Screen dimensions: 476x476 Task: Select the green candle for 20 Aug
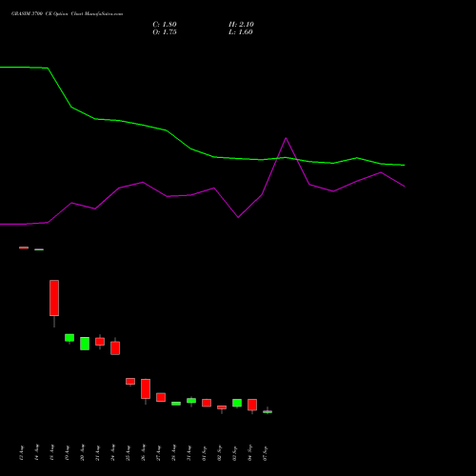(x=85, y=344)
